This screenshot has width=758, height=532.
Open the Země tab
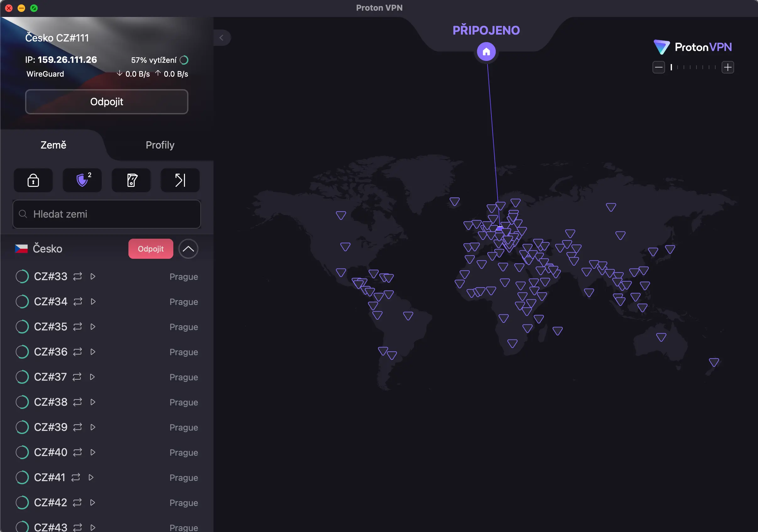click(x=53, y=145)
